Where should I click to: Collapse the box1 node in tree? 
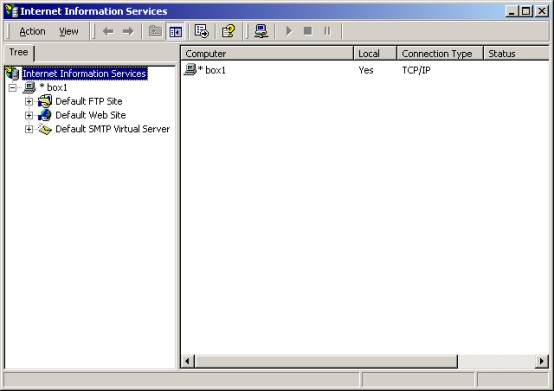[x=13, y=88]
